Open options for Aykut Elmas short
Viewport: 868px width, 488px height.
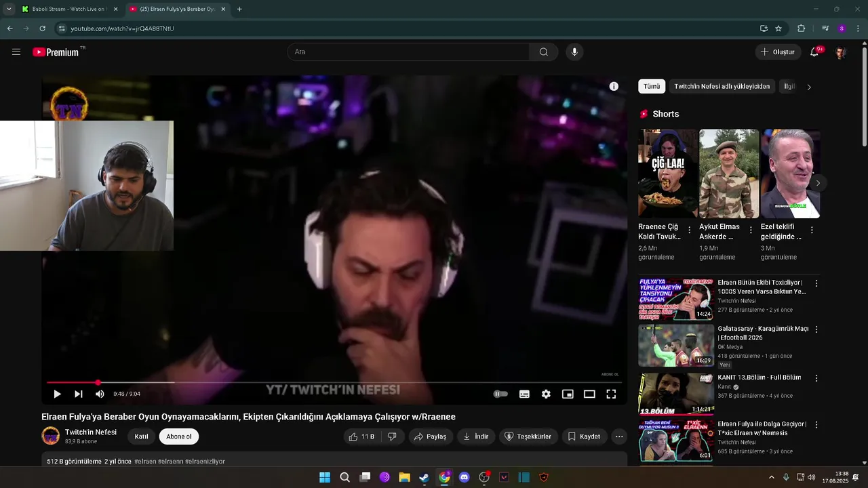click(751, 230)
